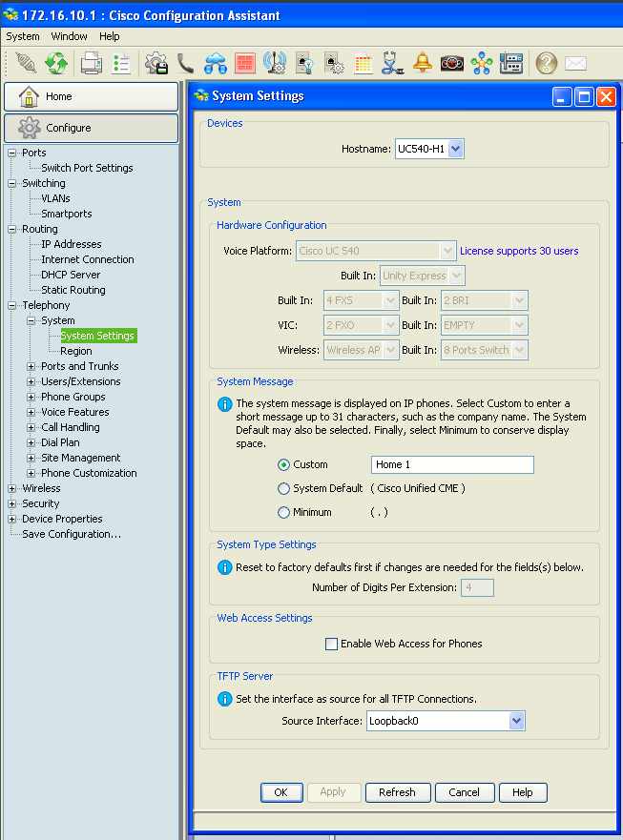The height and width of the screenshot is (840, 623).
Task: Click the TFTP Server info icon
Action: [x=224, y=699]
